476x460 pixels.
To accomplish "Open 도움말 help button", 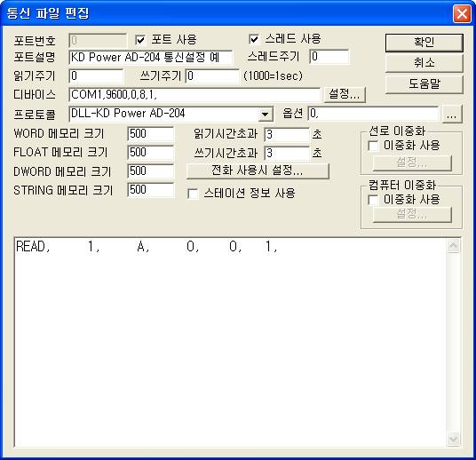I will click(424, 83).
